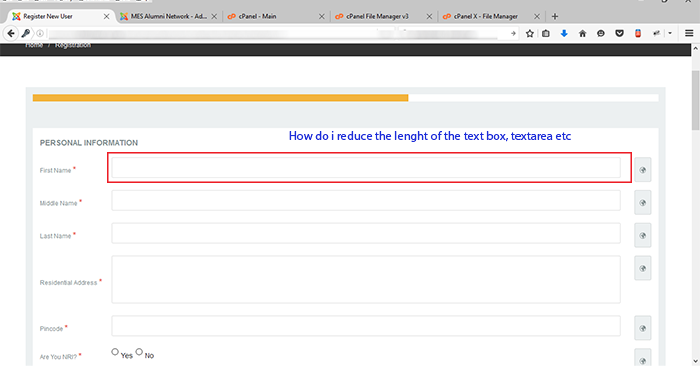Switch to Register New User tab

61,17
